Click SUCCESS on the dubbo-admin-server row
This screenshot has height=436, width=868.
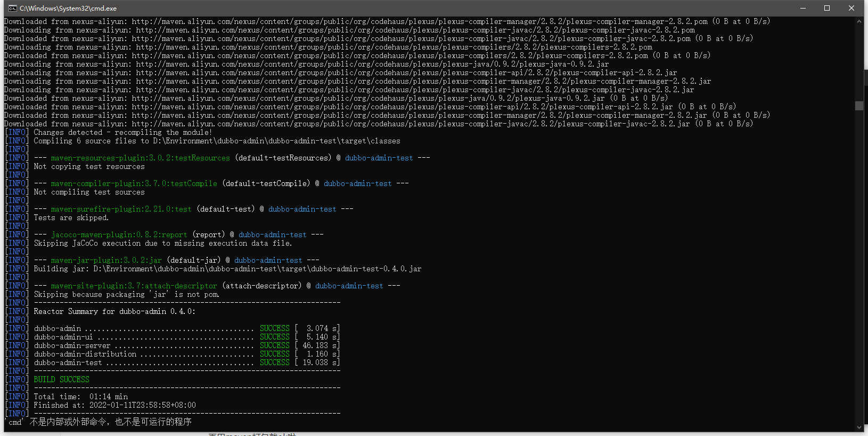point(275,345)
